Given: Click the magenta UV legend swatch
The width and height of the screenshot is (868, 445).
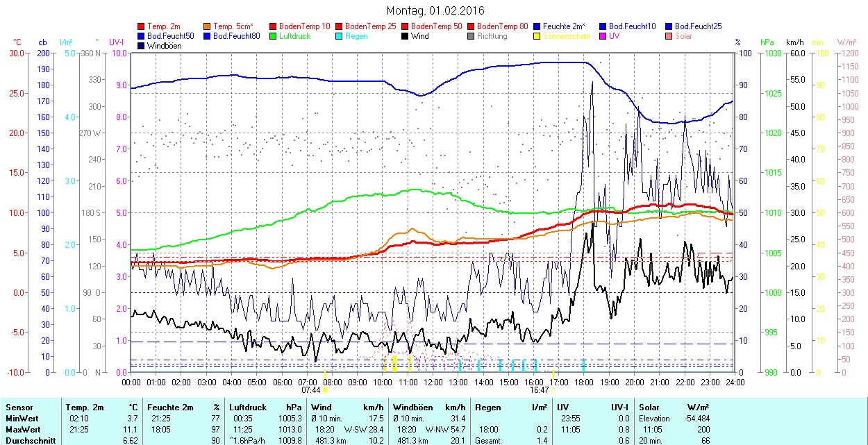Looking at the screenshot, I should (603, 36).
